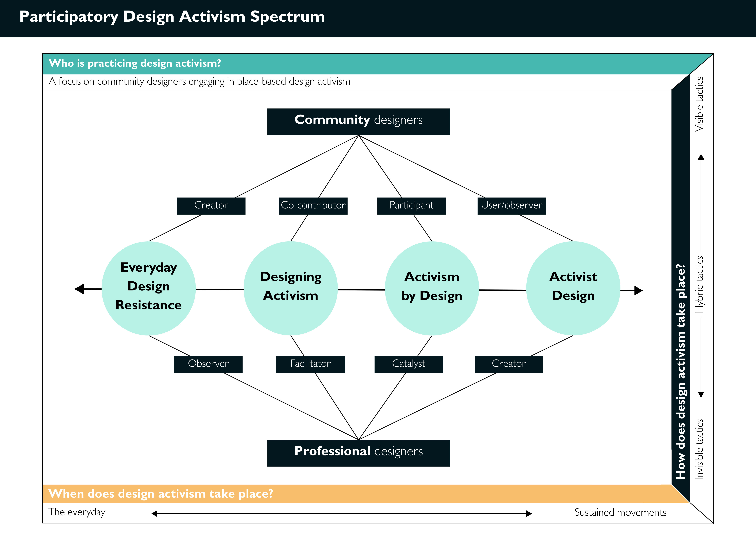Select the Activism by Design circle

tap(432, 288)
